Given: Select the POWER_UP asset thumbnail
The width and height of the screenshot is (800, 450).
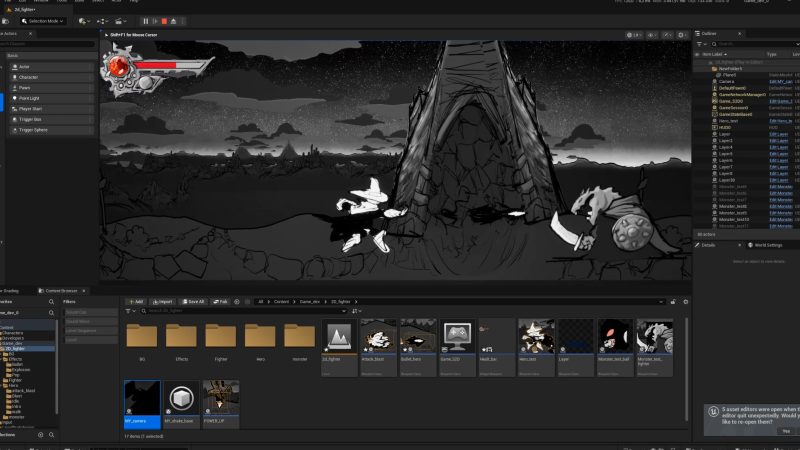Looking at the screenshot, I should click(220, 398).
